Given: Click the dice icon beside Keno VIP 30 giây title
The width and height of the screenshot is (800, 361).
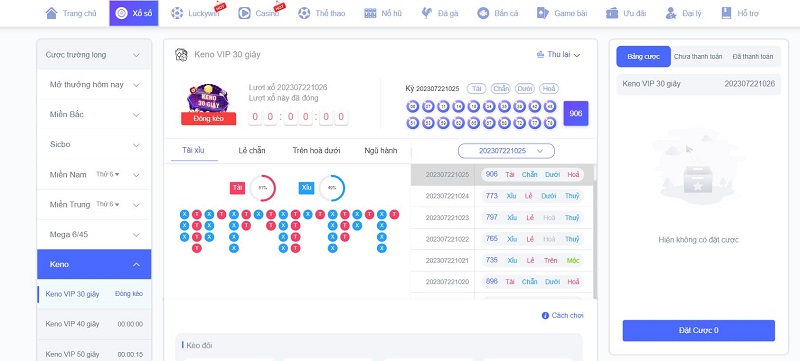Looking at the screenshot, I should click(x=181, y=55).
